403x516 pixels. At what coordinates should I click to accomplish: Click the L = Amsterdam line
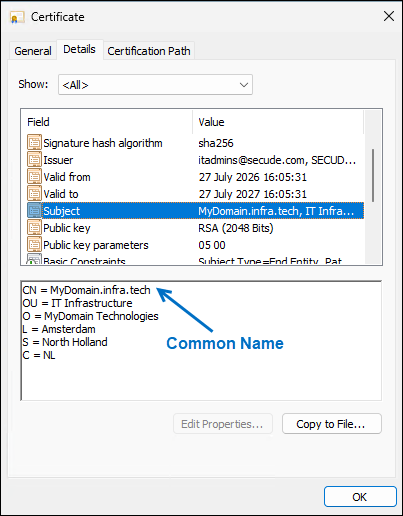pyautogui.click(x=59, y=329)
